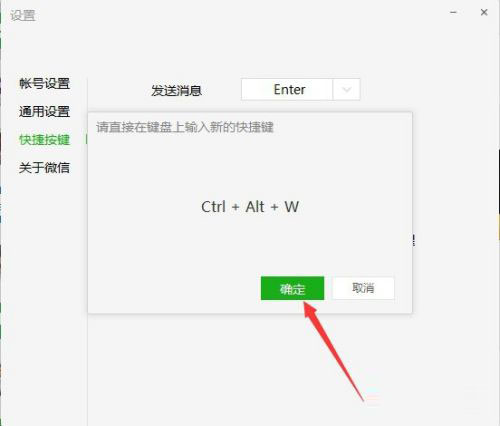The image size is (500, 426).
Task: Expand the 发送消息 dropdown arrow
Action: coord(347,89)
